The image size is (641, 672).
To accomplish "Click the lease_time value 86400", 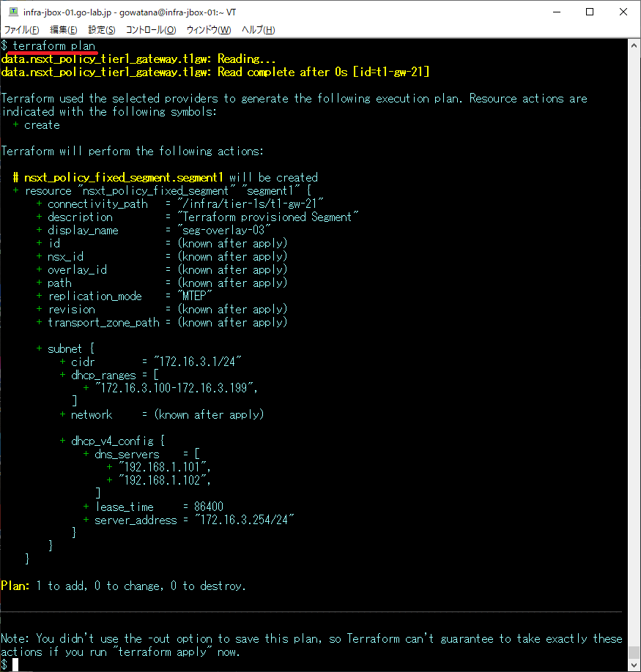I will (209, 507).
